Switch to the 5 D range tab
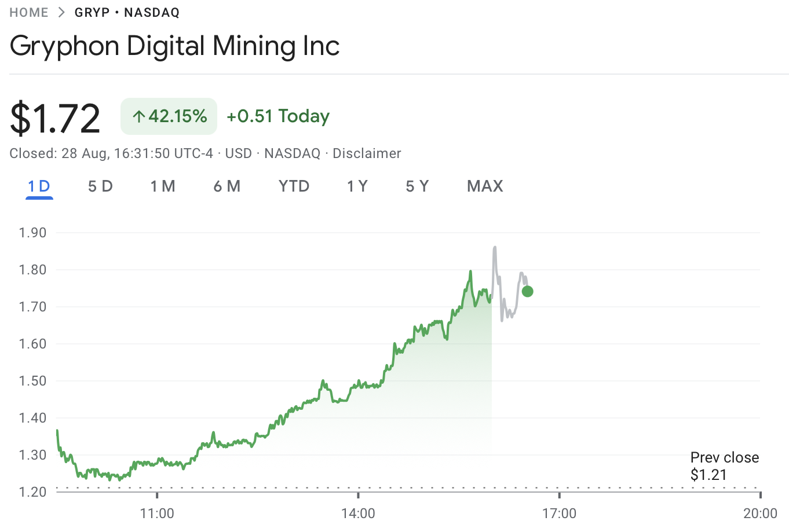Viewport: 789px width, 532px height. click(100, 186)
